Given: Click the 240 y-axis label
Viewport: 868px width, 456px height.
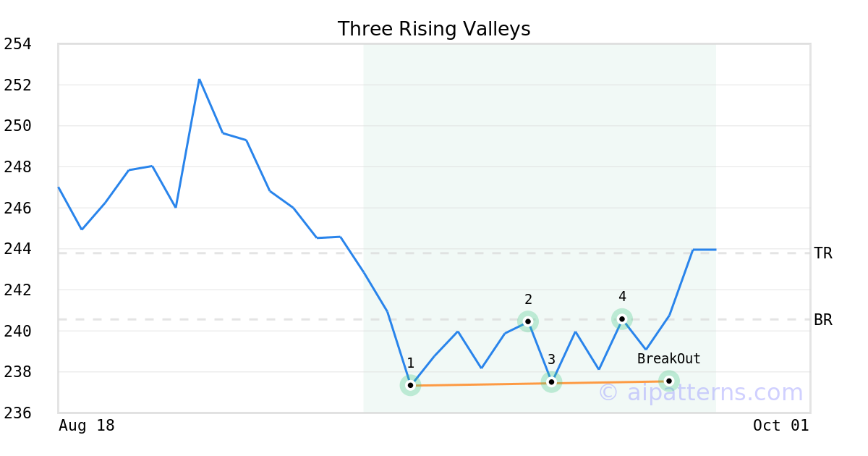Looking at the screenshot, I should pos(18,331).
